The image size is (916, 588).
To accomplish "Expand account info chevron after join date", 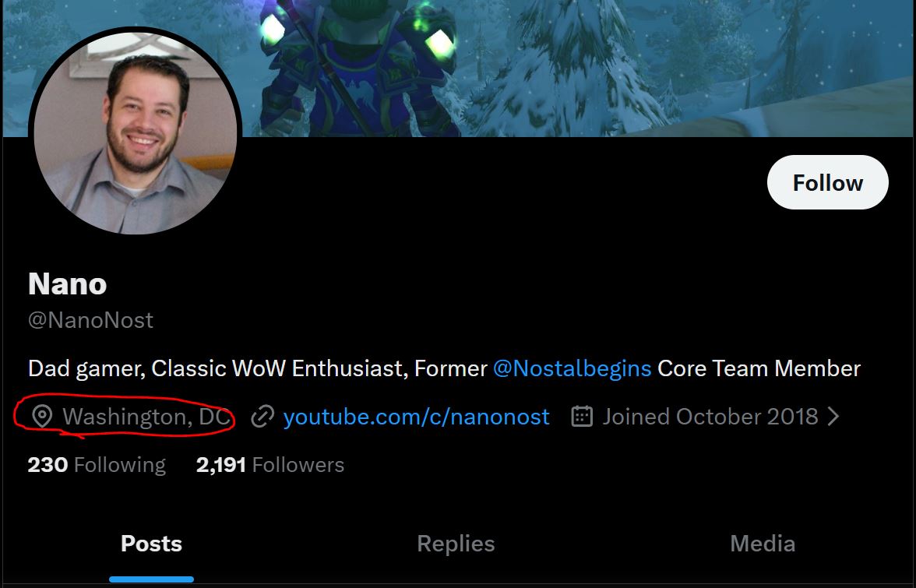I will pyautogui.click(x=833, y=417).
